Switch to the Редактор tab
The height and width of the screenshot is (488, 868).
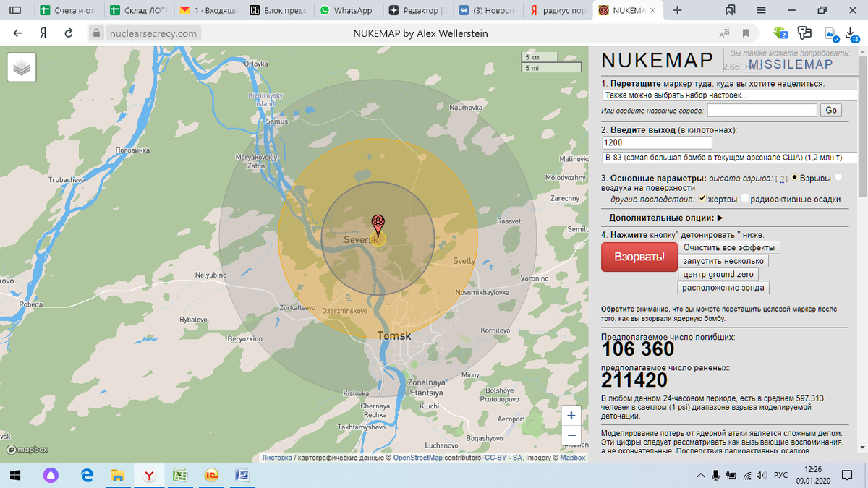coord(417,10)
